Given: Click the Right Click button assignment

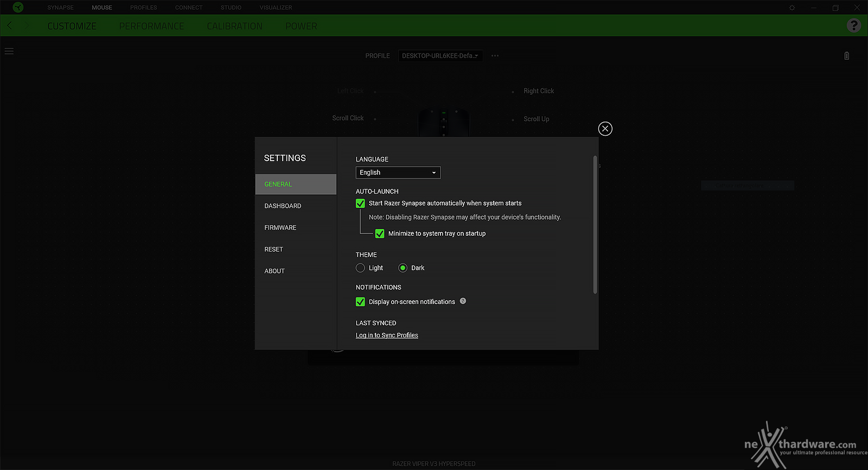Looking at the screenshot, I should coord(539,91).
